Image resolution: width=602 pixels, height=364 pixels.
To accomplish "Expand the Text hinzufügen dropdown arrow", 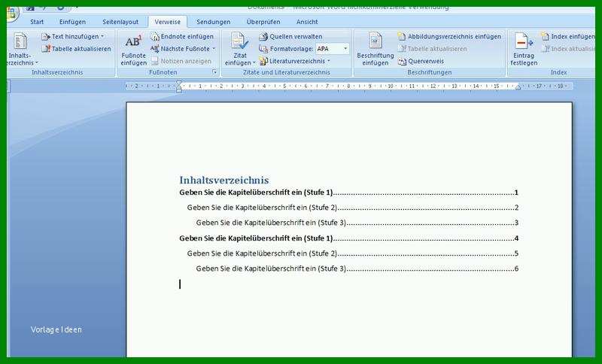I will (x=102, y=37).
